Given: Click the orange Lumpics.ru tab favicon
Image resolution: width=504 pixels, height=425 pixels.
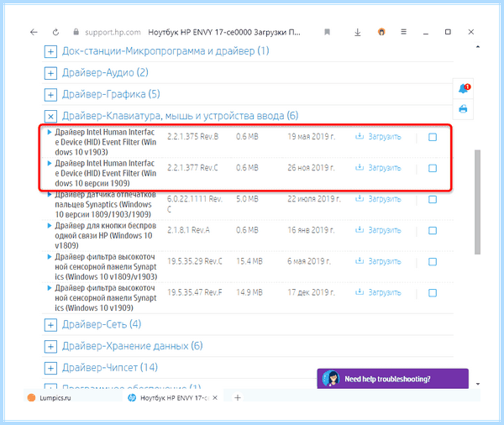Looking at the screenshot, I should click(x=32, y=397).
